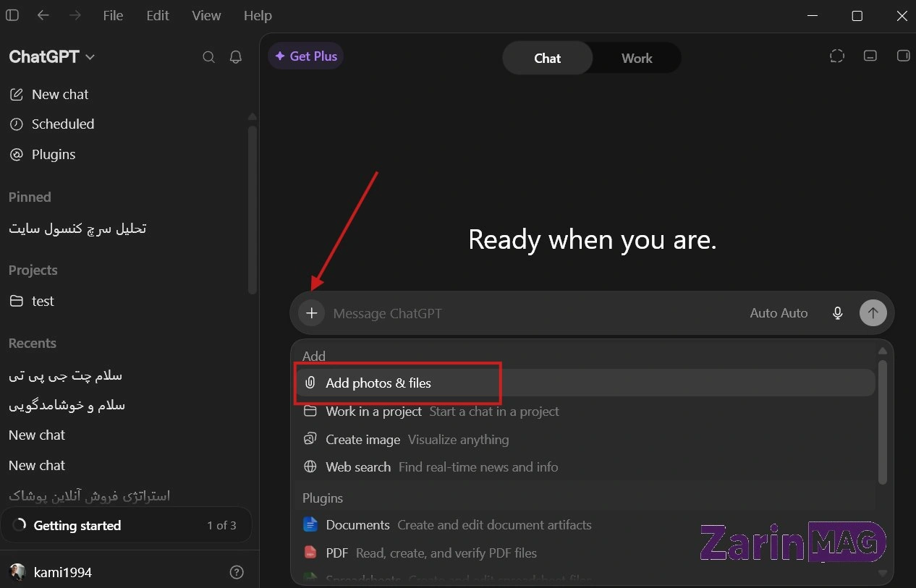Open notifications via the bell icon
The width and height of the screenshot is (916, 588).
point(236,57)
